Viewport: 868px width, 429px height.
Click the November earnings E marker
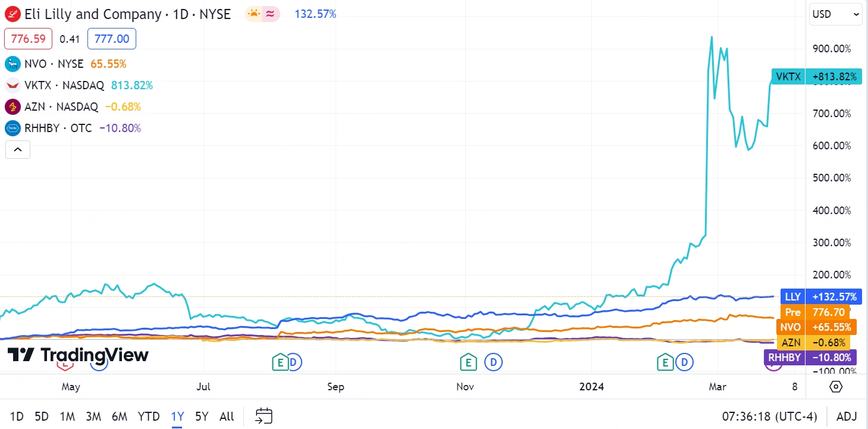(468, 361)
